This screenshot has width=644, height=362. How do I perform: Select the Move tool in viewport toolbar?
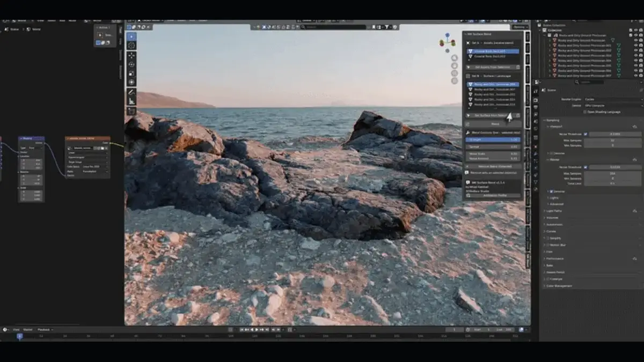click(x=131, y=55)
